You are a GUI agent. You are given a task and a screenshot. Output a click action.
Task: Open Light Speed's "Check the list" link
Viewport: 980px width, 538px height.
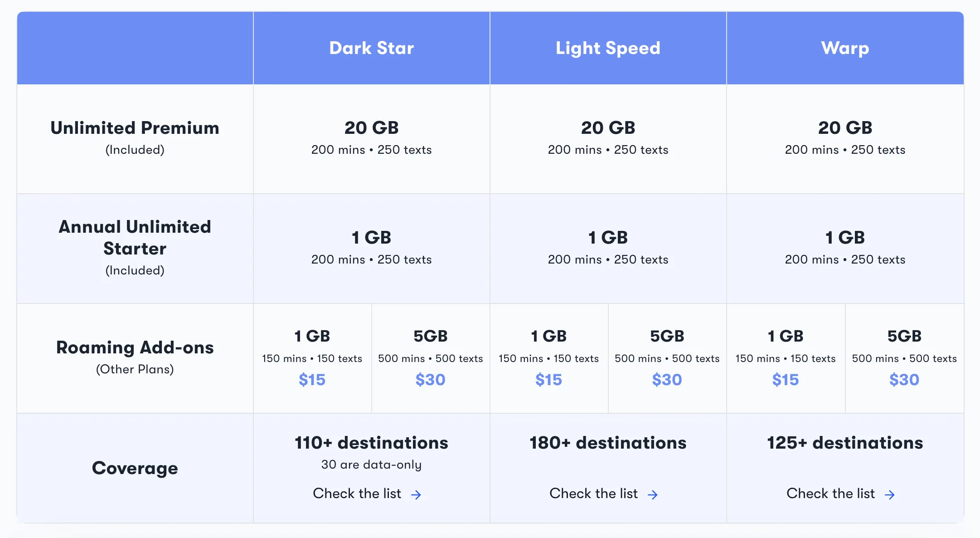(x=593, y=494)
